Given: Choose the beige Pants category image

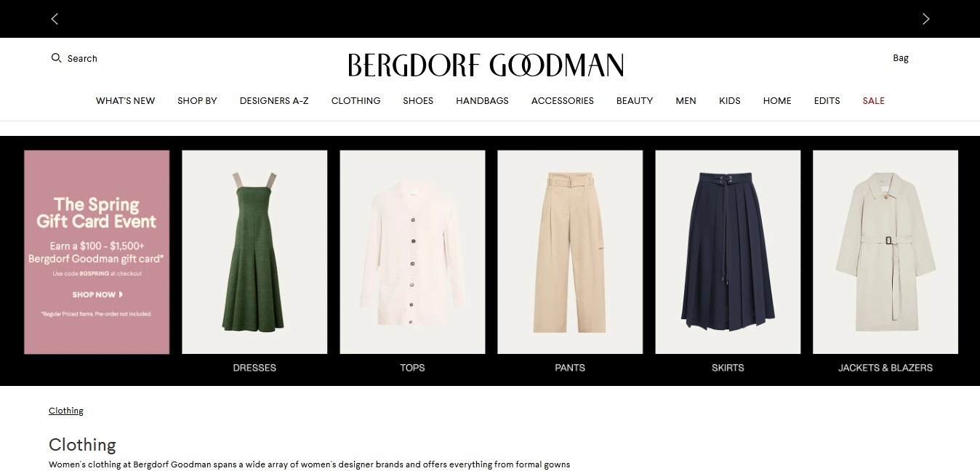Looking at the screenshot, I should (570, 252).
